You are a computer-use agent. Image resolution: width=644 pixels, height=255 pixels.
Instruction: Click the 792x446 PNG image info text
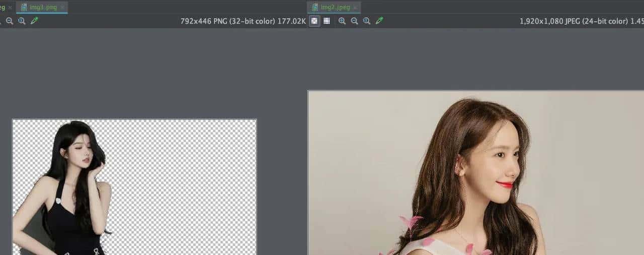244,21
